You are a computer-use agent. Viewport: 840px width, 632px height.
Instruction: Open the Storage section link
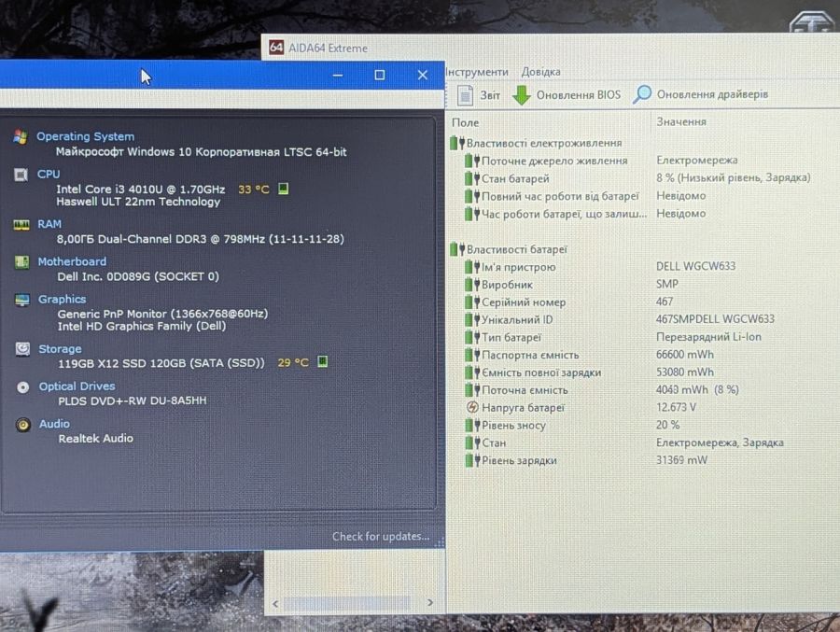click(60, 349)
